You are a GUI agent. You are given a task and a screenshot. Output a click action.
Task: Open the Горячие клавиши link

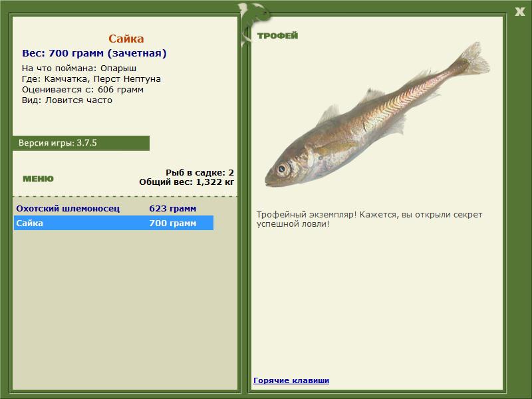pyautogui.click(x=291, y=380)
